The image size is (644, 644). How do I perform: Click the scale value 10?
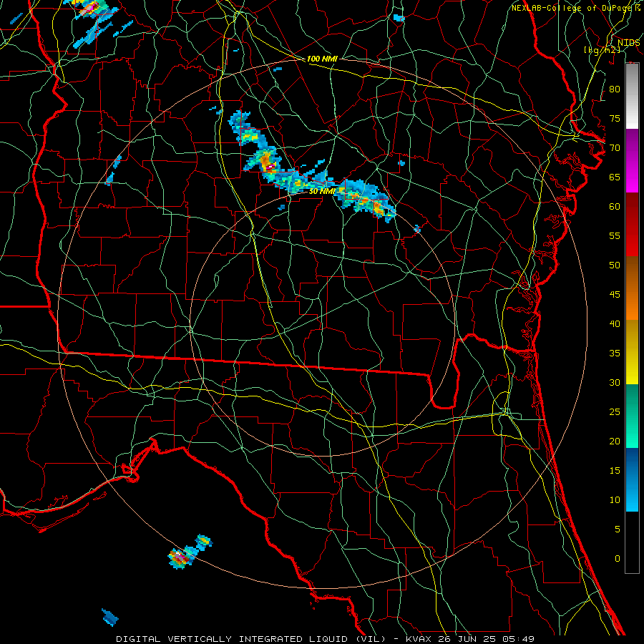[x=615, y=500]
